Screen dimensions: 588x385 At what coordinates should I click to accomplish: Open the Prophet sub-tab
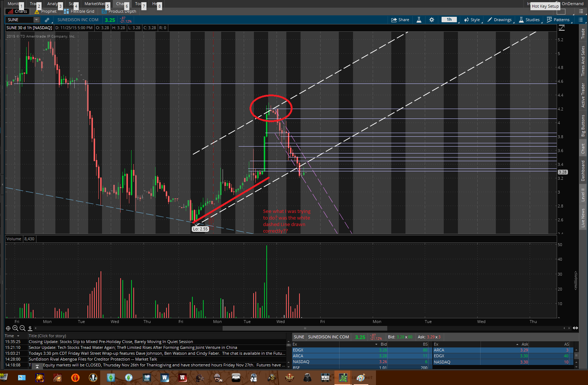46,11
